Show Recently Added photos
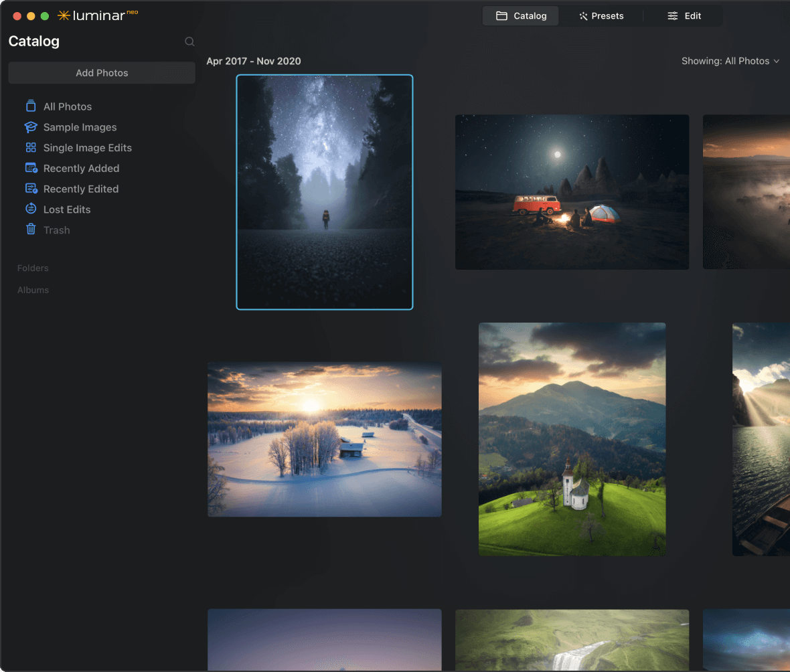This screenshot has width=790, height=672. coord(81,169)
